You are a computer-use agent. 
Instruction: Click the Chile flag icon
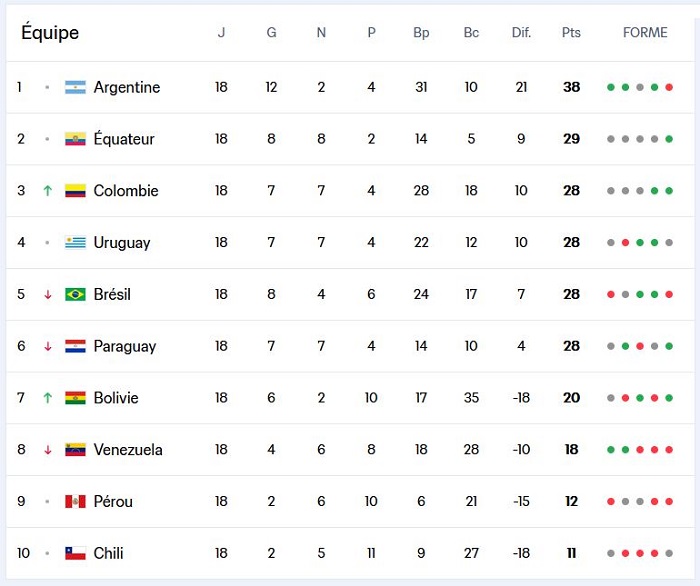[x=75, y=553]
